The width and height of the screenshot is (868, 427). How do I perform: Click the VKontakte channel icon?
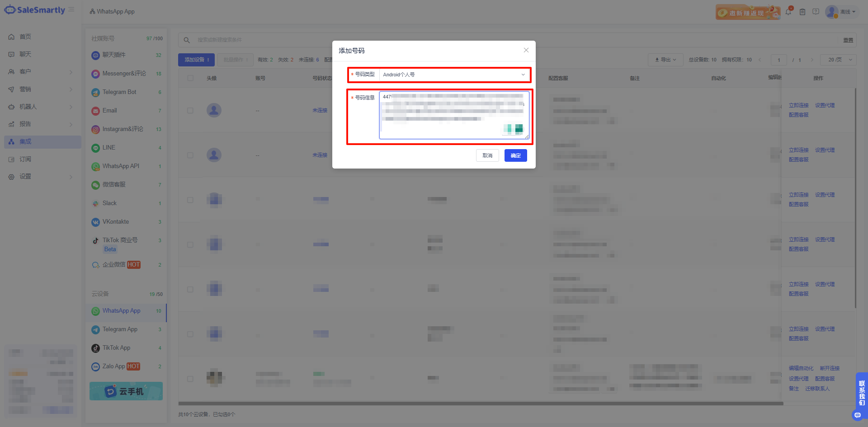click(95, 222)
